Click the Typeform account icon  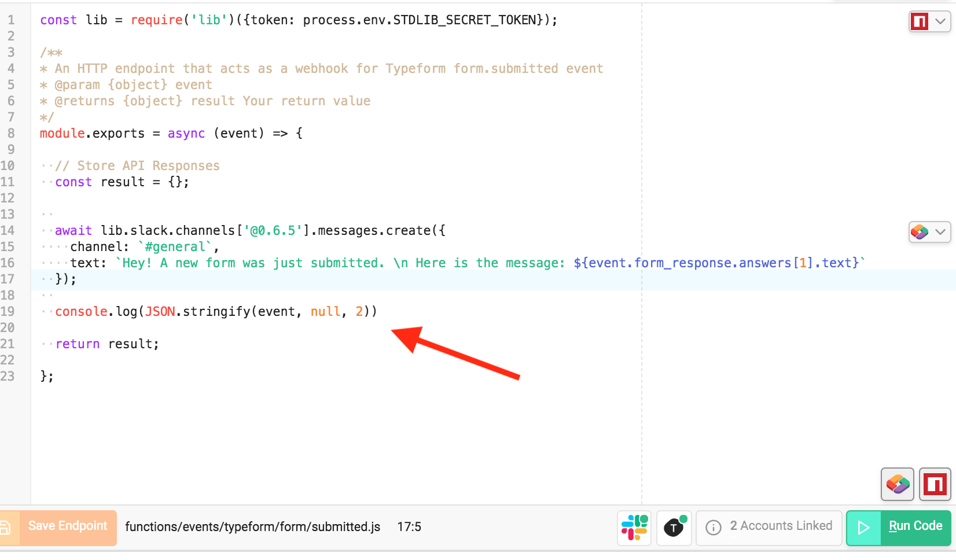tap(674, 527)
